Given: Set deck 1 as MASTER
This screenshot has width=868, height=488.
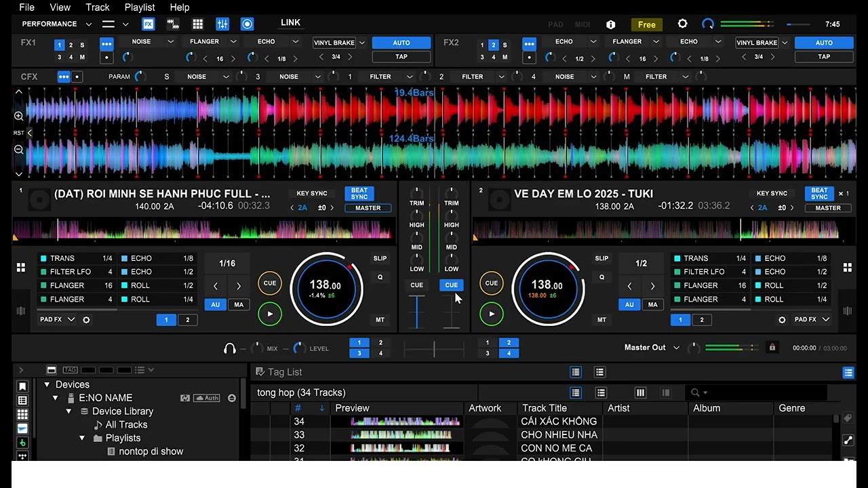Looking at the screenshot, I should tap(368, 208).
